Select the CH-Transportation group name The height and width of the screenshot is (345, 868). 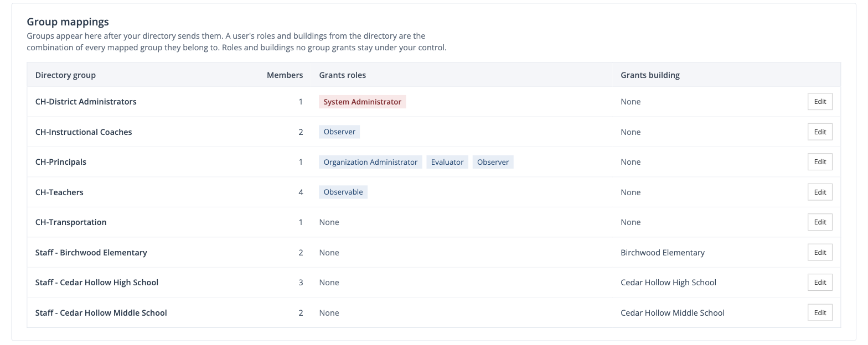71,222
